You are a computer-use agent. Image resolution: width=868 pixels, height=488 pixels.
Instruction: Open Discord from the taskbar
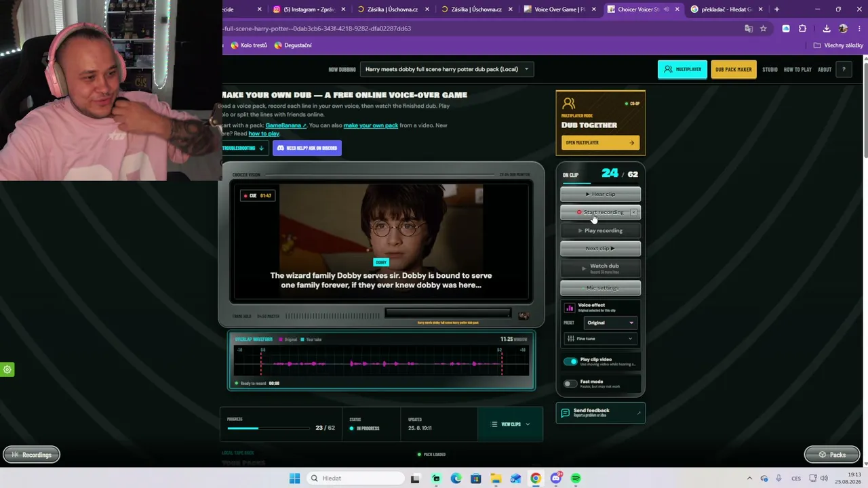(x=556, y=479)
